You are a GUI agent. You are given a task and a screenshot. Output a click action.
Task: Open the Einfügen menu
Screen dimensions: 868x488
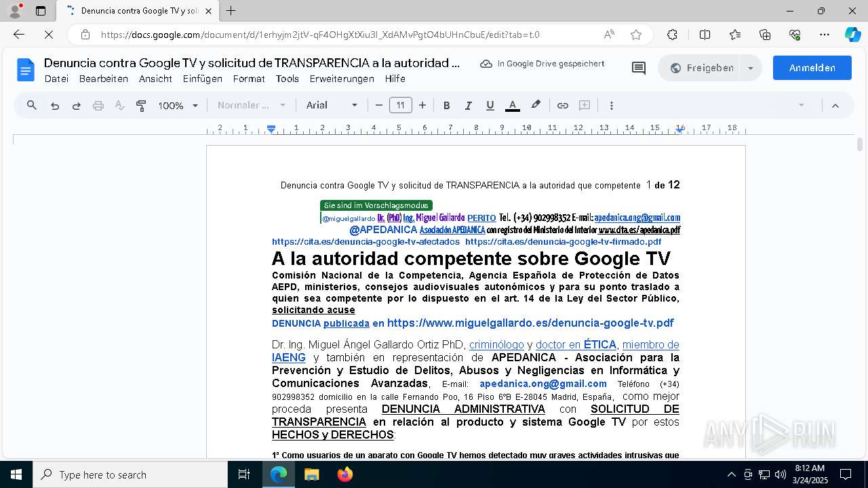[x=202, y=79]
